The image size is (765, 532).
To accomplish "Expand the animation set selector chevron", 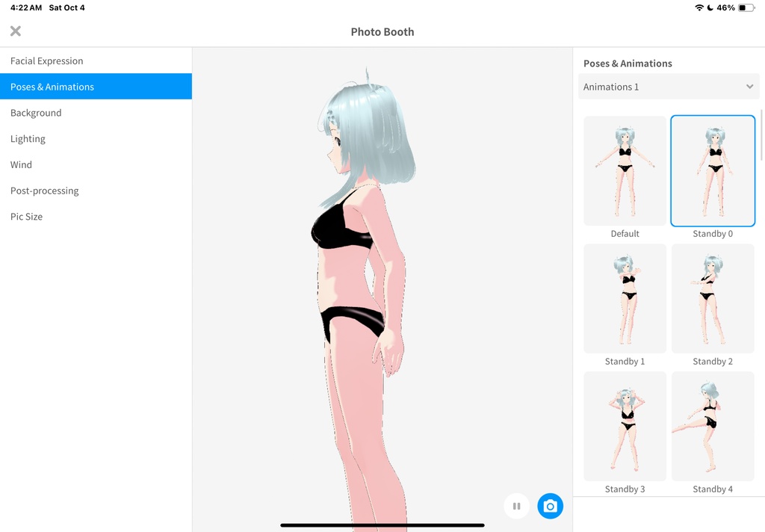I will point(751,87).
